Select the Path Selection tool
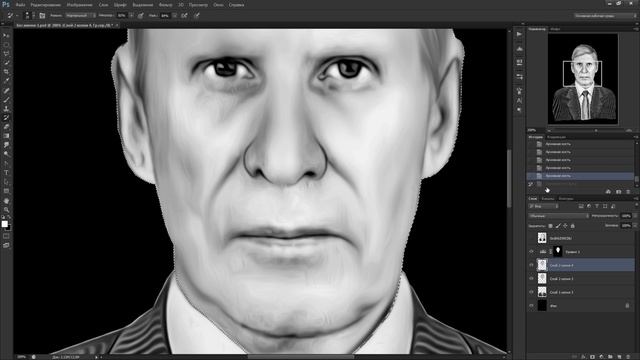The height and width of the screenshot is (360, 640). (x=6, y=182)
